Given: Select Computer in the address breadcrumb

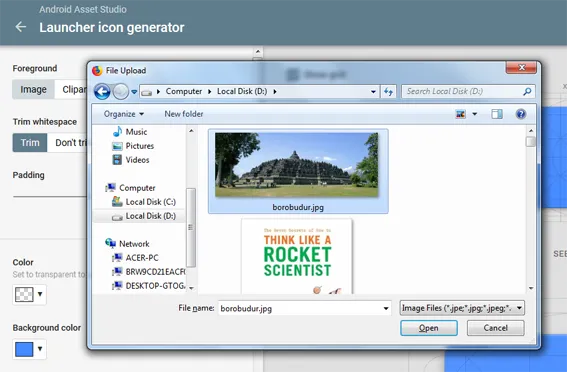Looking at the screenshot, I should click(x=184, y=91).
